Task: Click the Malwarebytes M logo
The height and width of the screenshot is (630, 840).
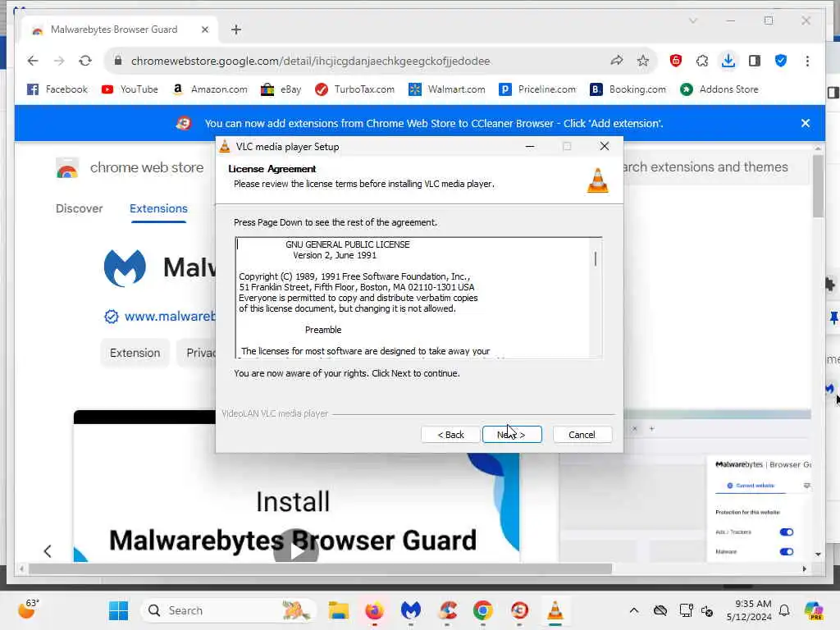Action: pyautogui.click(x=125, y=268)
